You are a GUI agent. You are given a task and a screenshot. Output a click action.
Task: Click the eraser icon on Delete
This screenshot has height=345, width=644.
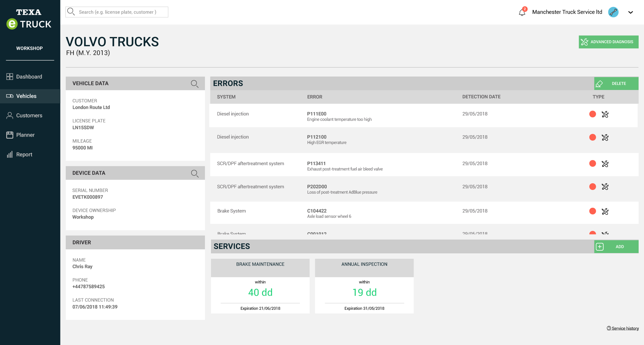coord(599,84)
